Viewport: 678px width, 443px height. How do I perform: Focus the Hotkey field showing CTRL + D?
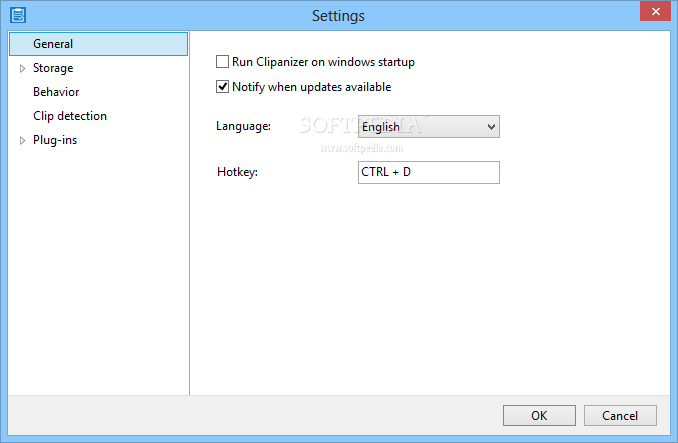click(x=429, y=172)
